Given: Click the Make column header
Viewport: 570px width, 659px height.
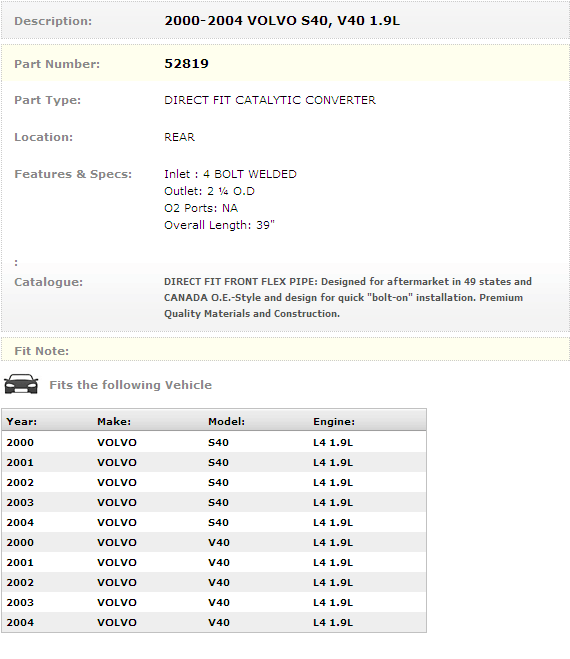Looking at the screenshot, I should click(x=114, y=422).
